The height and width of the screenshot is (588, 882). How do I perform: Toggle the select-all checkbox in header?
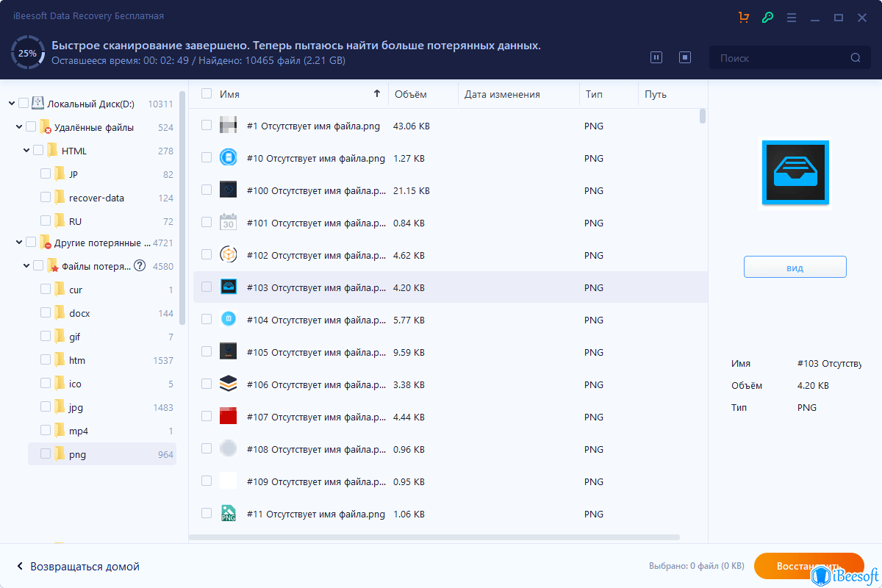point(207,94)
